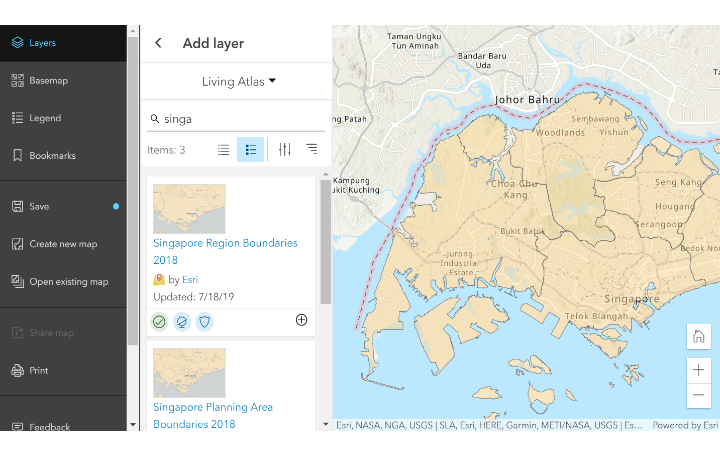Expand the map attribution text

[x=489, y=426]
